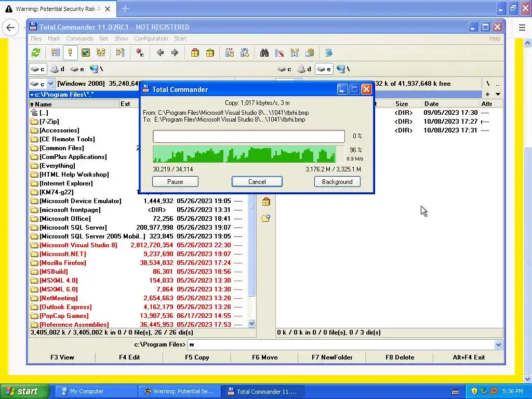Show the directory tree view icon
The image size is (532, 399).
pyautogui.click(x=101, y=52)
